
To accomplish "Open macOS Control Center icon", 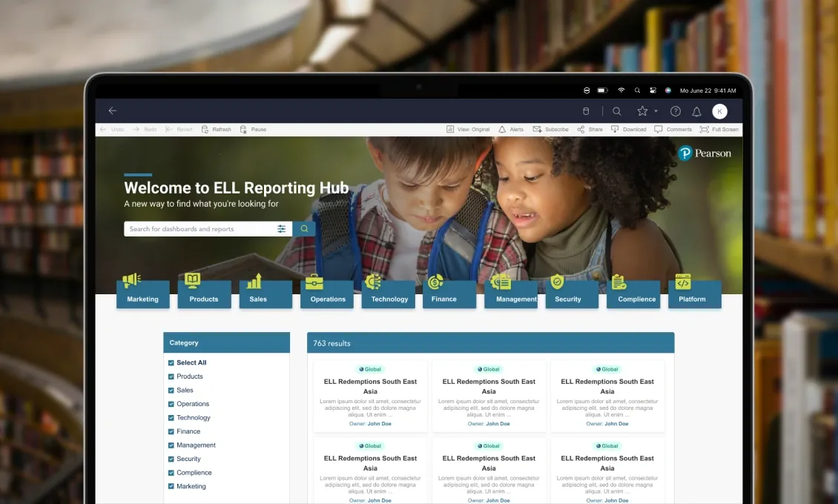I will click(x=653, y=90).
